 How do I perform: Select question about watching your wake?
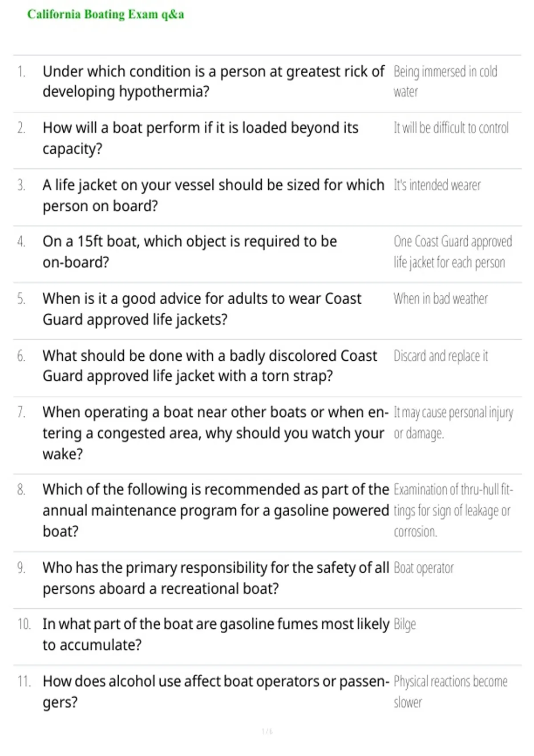216,433
